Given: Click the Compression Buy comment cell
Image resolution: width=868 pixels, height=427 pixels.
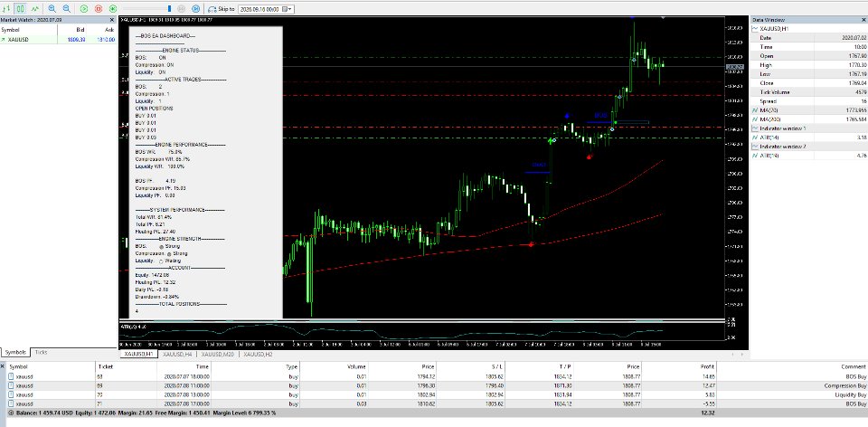Looking at the screenshot, I should pyautogui.click(x=845, y=385).
